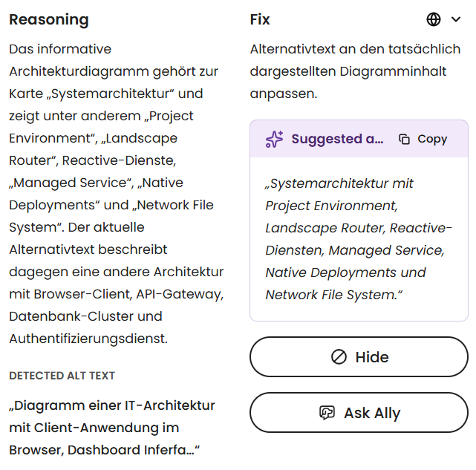The height and width of the screenshot is (470, 476).
Task: Click the globe language icon
Action: 434,19
